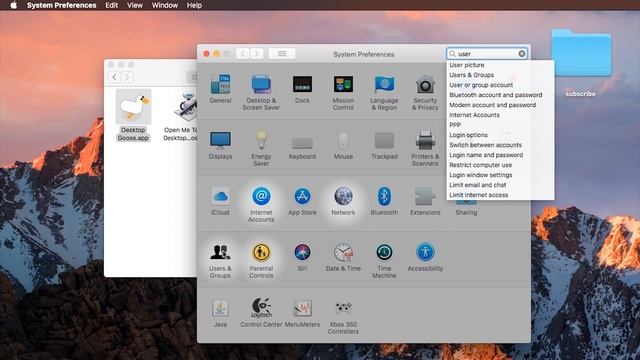This screenshot has height=360, width=640.
Task: Clear the search field text
Action: 522,54
